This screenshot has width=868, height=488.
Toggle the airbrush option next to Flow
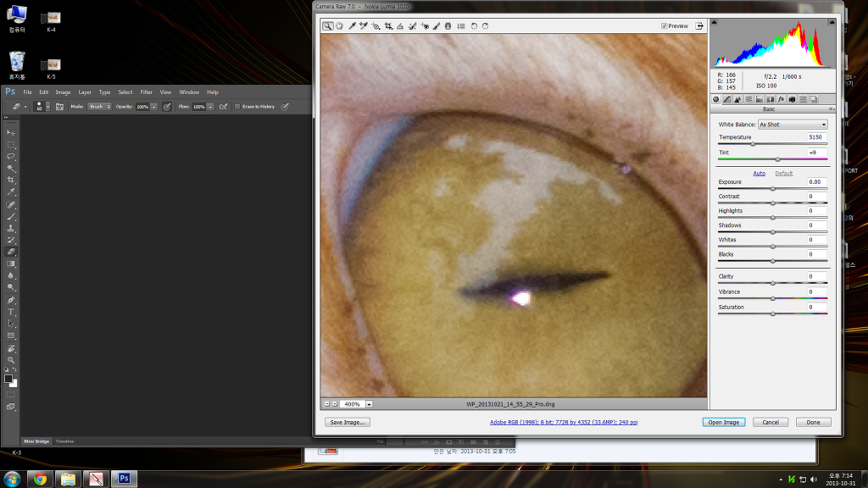pos(223,107)
